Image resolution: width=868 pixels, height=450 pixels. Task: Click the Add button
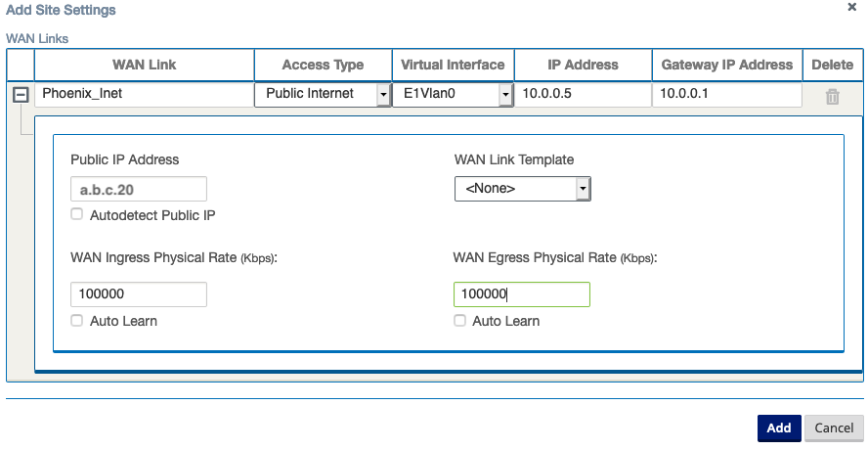[778, 427]
